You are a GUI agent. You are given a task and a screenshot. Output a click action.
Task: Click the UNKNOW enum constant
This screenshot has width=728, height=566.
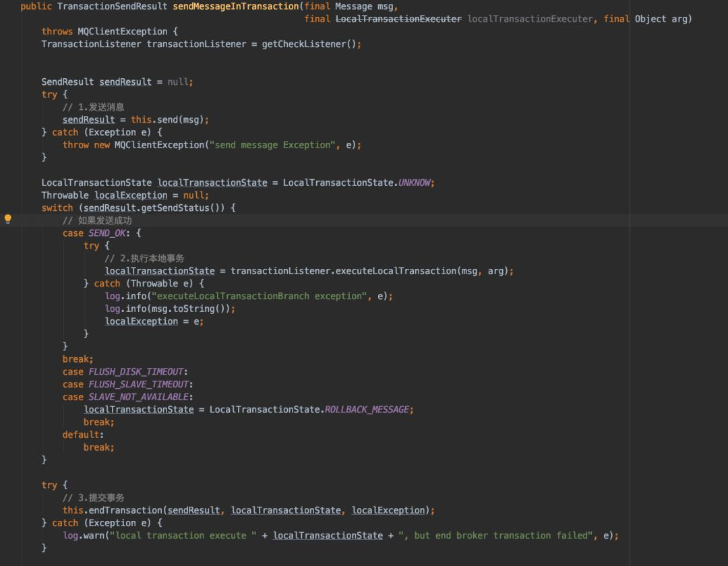[x=414, y=183]
